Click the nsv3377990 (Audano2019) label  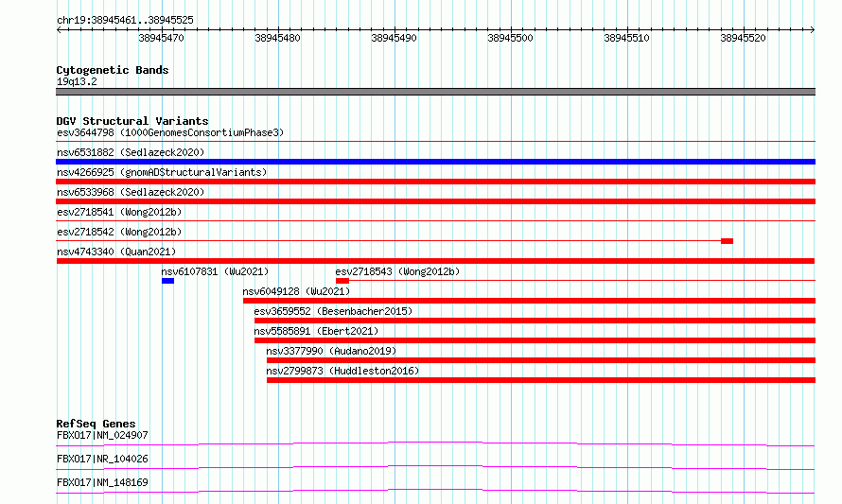pos(331,351)
